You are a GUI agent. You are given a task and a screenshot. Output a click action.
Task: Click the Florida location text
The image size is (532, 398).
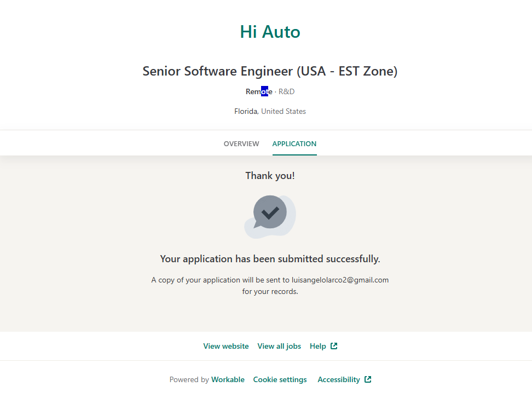coord(246,111)
